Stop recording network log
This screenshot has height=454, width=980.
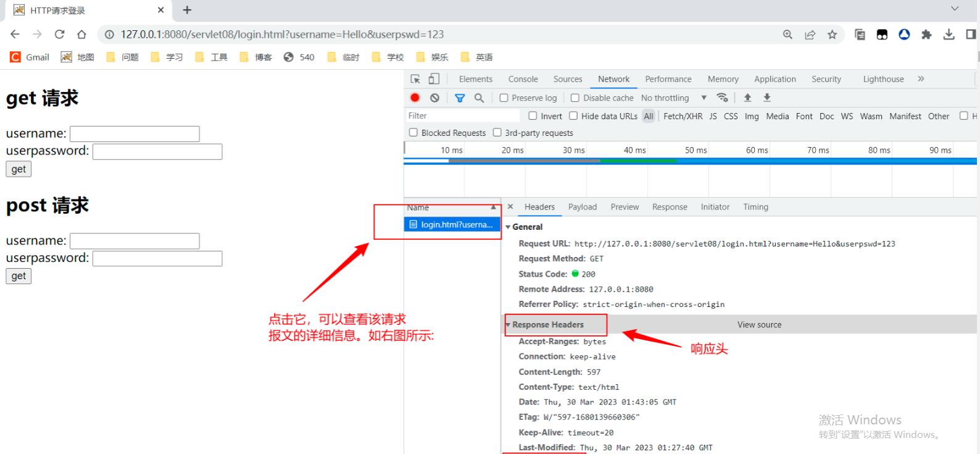pos(415,98)
